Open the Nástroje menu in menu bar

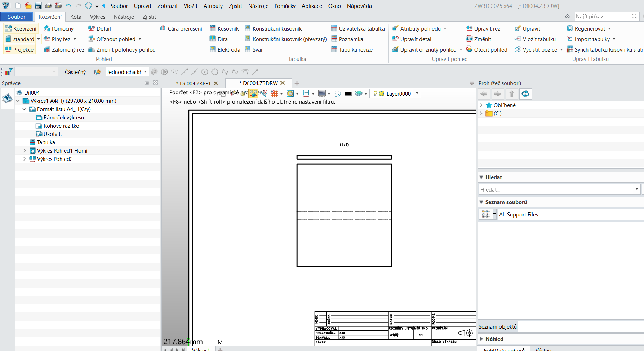click(258, 6)
